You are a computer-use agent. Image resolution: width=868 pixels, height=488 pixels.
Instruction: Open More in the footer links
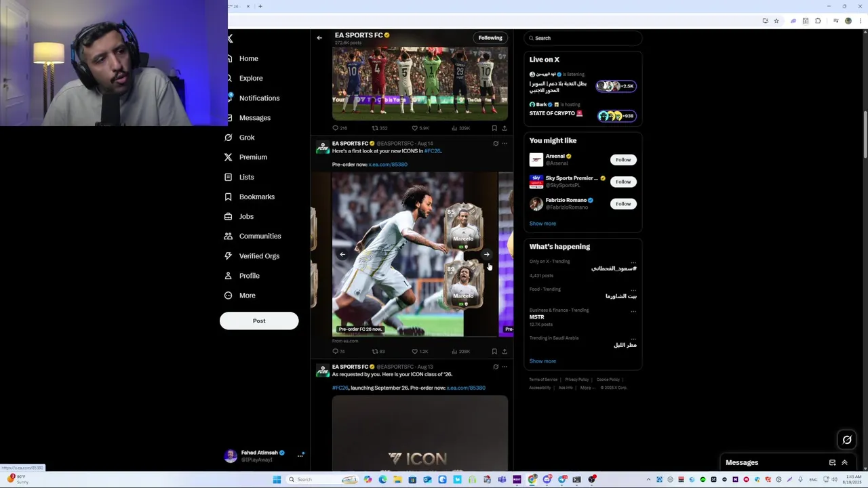(587, 388)
